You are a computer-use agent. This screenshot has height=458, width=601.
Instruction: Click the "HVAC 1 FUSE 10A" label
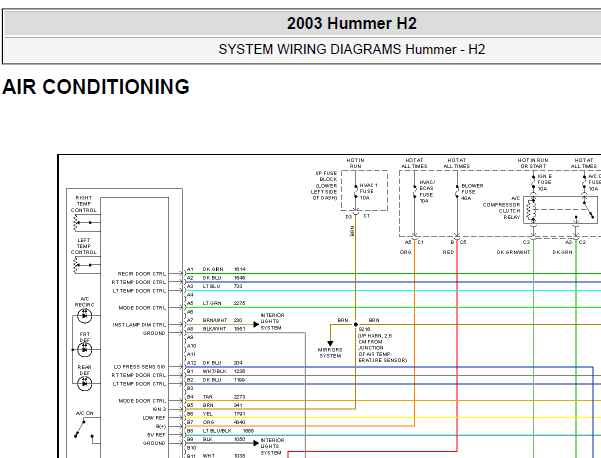click(368, 192)
